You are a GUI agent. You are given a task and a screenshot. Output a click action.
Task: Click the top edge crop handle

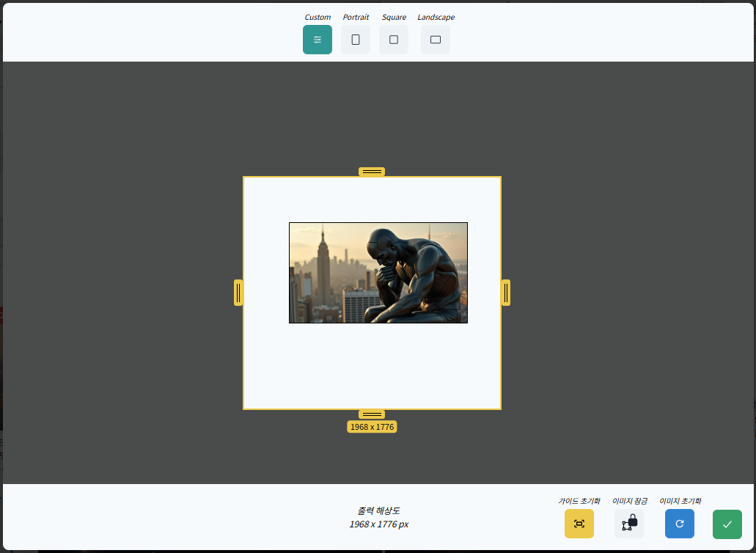pyautogui.click(x=372, y=172)
